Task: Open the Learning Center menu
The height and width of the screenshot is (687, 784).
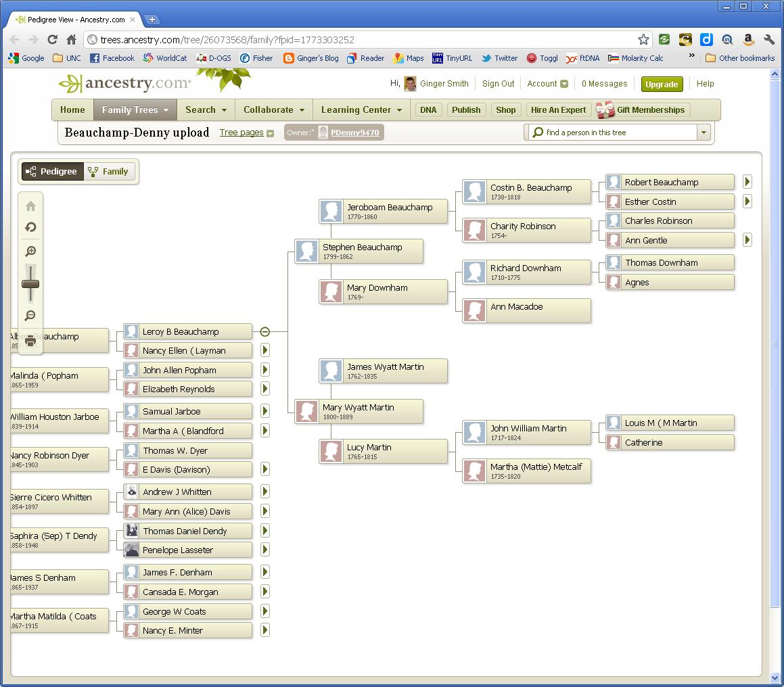Action: coord(359,110)
